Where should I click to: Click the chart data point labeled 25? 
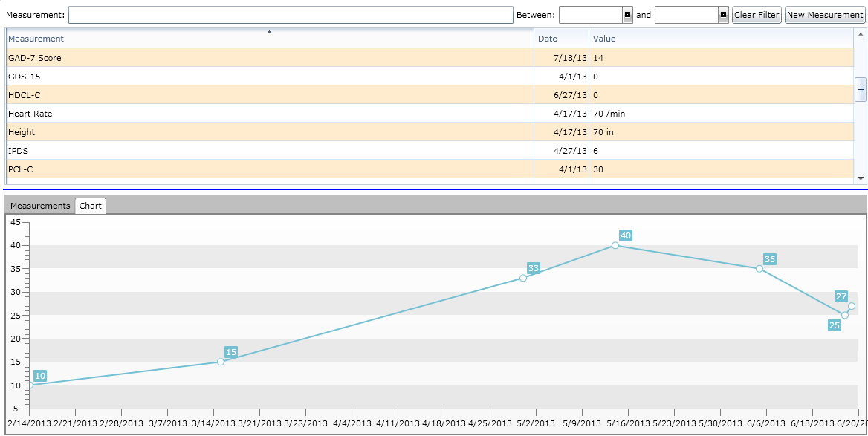[x=845, y=315]
